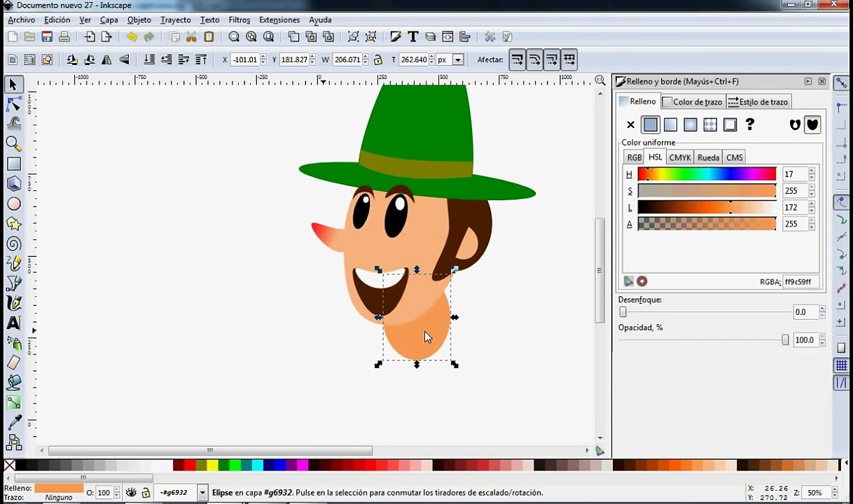Open the Archivo menu
This screenshot has width=853, height=504.
pyautogui.click(x=22, y=20)
